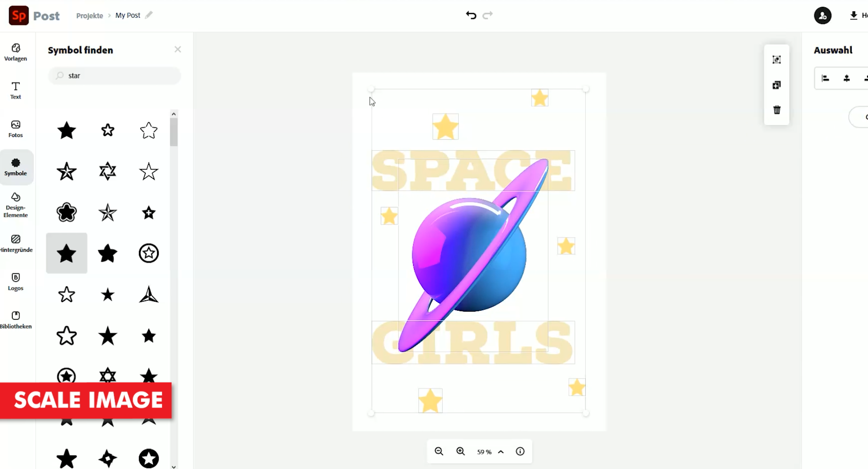Click the download icon
Viewport: 868px width, 469px height.
[x=854, y=16]
